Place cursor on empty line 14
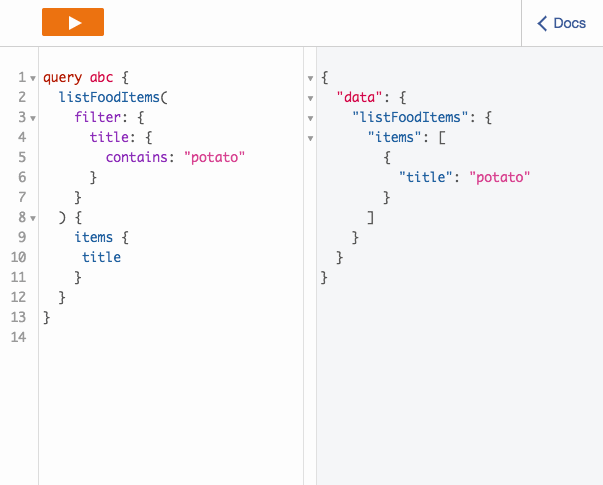The height and width of the screenshot is (485, 603). point(171,337)
